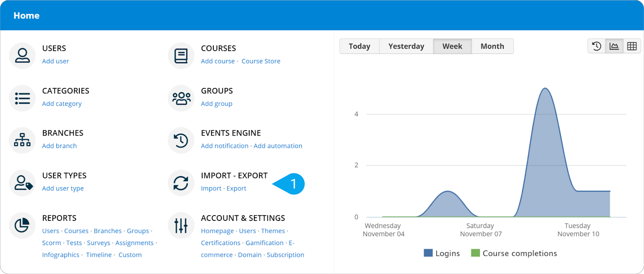Screen dimensions: 644x274
Task: Select the Week time range tab
Action: coord(452,46)
